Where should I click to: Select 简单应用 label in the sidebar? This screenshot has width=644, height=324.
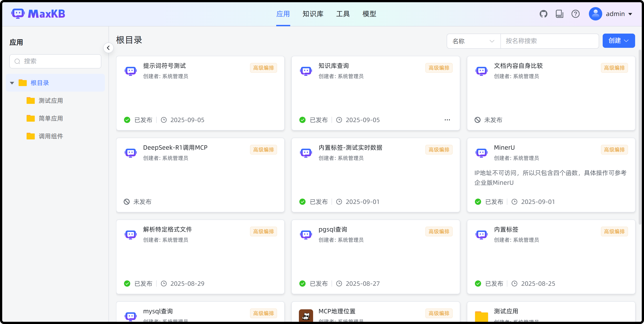(x=51, y=118)
